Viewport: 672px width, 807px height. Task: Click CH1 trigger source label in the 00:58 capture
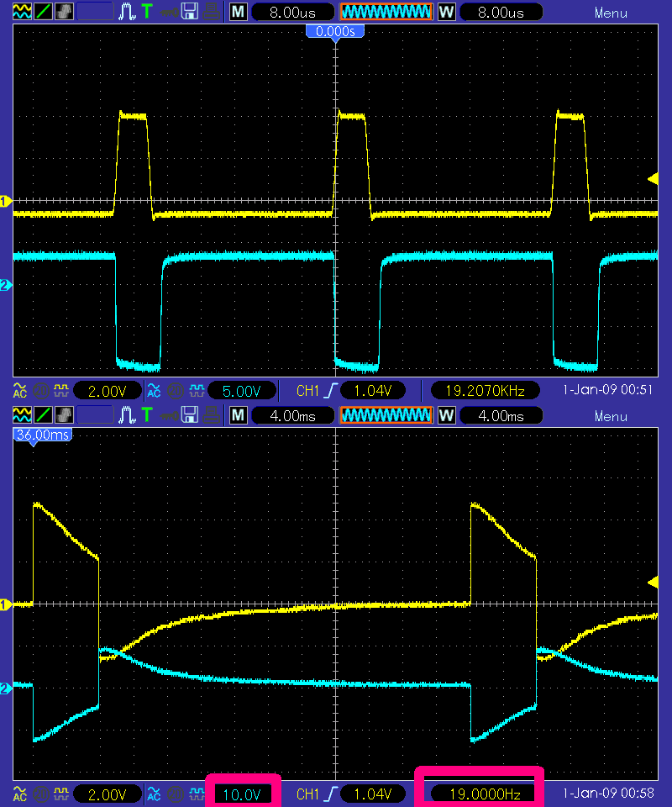point(307,794)
